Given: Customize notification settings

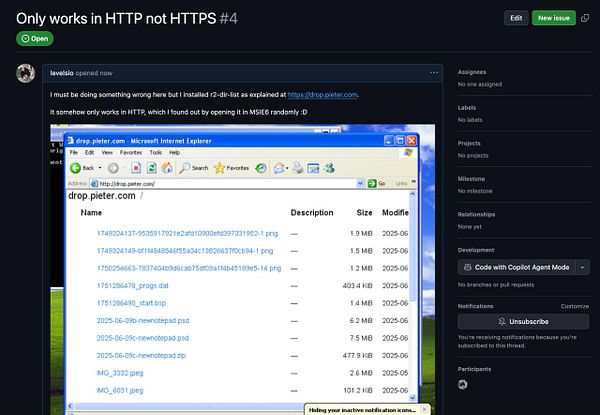Looking at the screenshot, I should pyautogui.click(x=575, y=306).
